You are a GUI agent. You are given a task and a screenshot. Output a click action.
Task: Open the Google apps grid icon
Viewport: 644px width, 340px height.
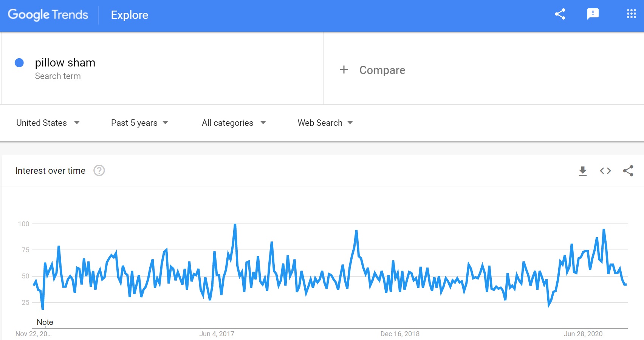pos(631,14)
